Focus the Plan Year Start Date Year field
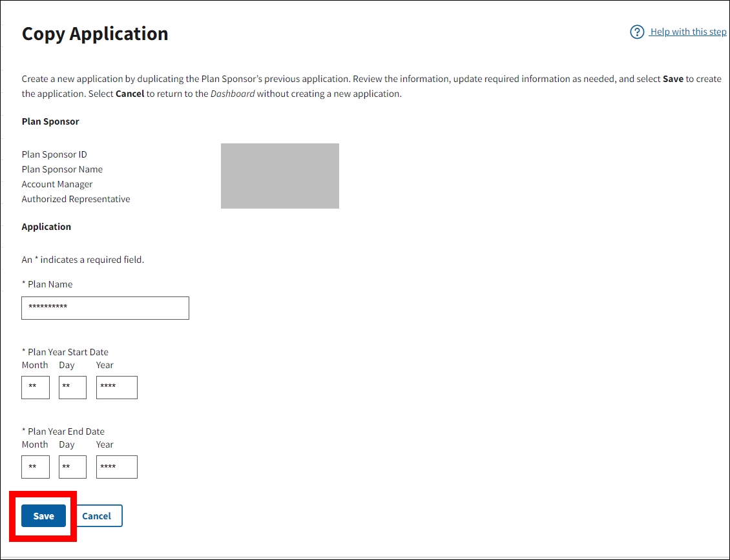The image size is (730, 560). point(117,388)
